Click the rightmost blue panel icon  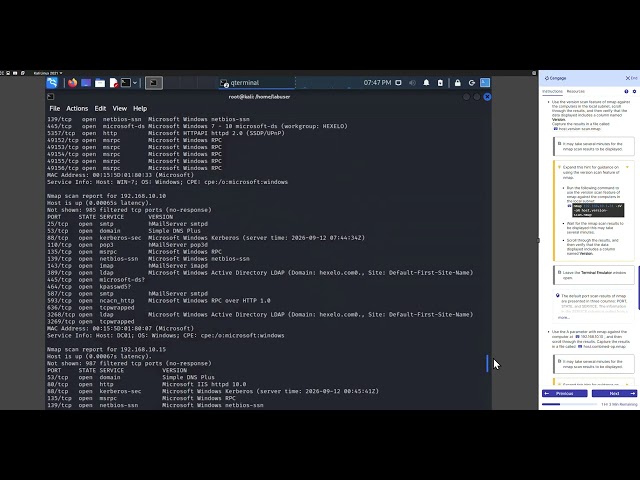[485, 83]
